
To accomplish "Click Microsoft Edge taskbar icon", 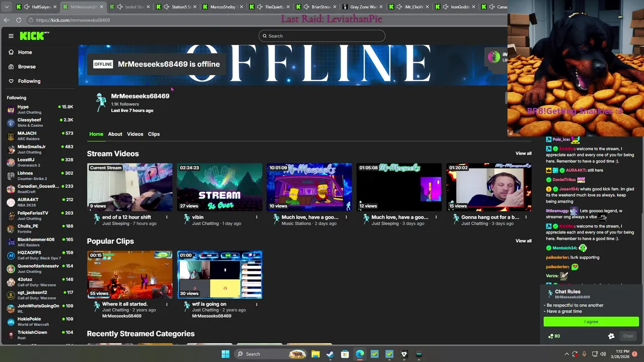I will tap(360, 354).
